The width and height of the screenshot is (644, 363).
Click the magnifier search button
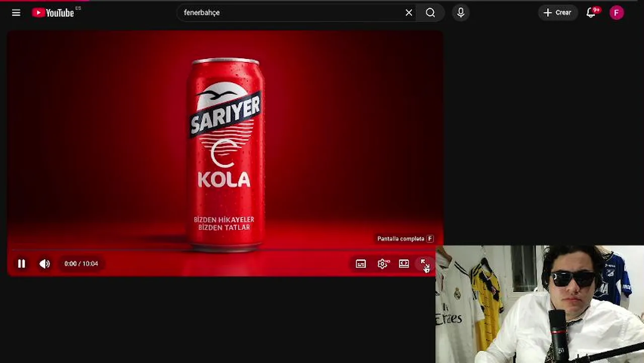(430, 13)
